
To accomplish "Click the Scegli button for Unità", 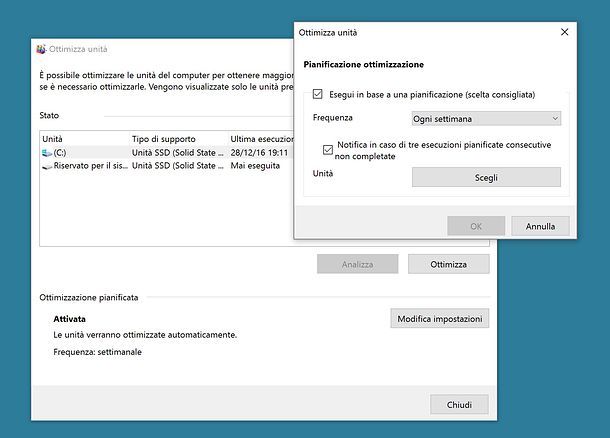I will pyautogui.click(x=486, y=177).
